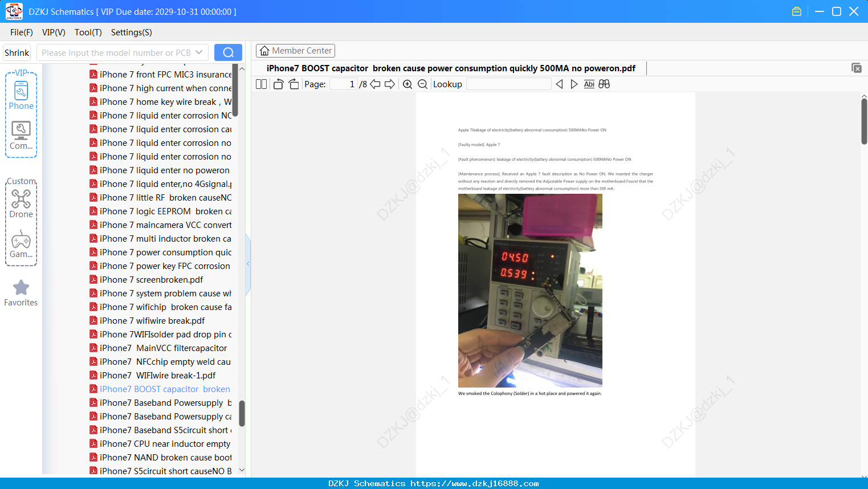Click the PDF vertical scrollbar thumb
This screenshot has width=868, height=489.
click(x=864, y=121)
